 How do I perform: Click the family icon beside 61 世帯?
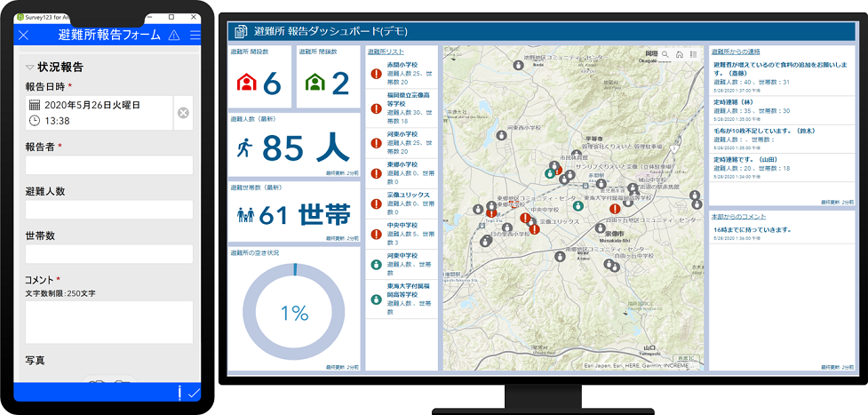(246, 215)
